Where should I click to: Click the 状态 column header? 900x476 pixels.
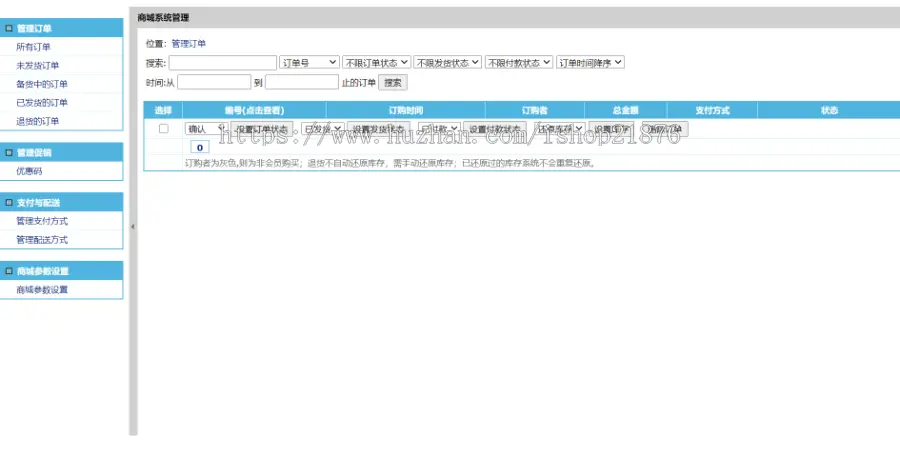tap(829, 110)
